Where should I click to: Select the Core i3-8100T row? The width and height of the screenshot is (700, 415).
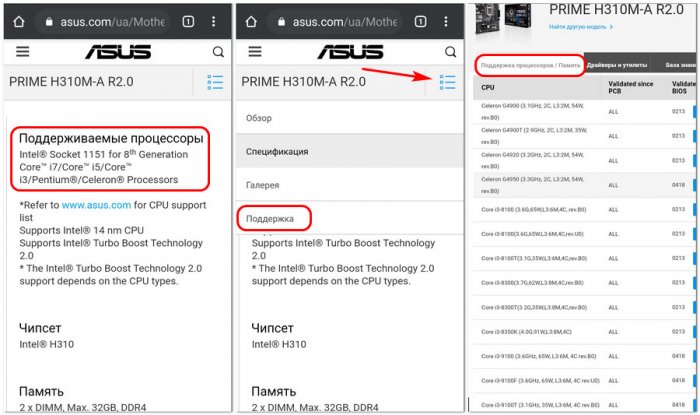[x=584, y=258]
